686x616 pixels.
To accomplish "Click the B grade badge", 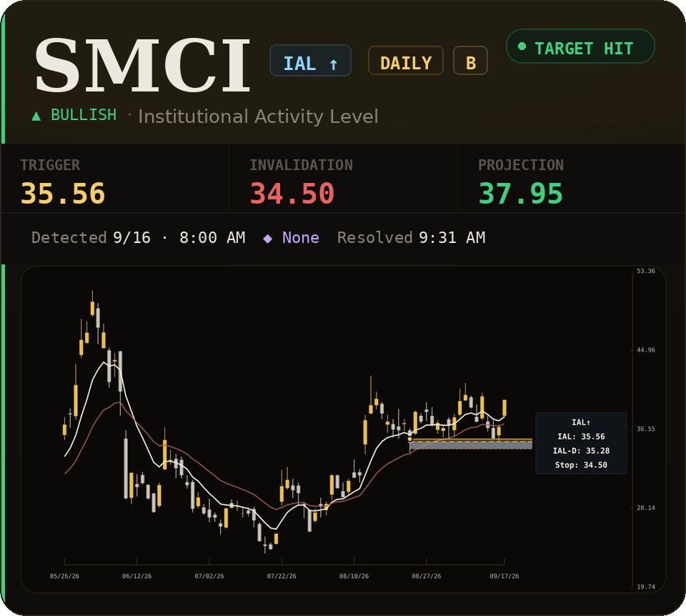I will click(x=470, y=60).
